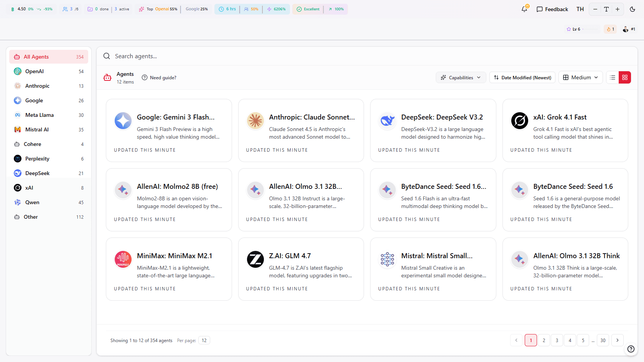Increase font size with the plus button
The width and height of the screenshot is (644, 362).
618,9
